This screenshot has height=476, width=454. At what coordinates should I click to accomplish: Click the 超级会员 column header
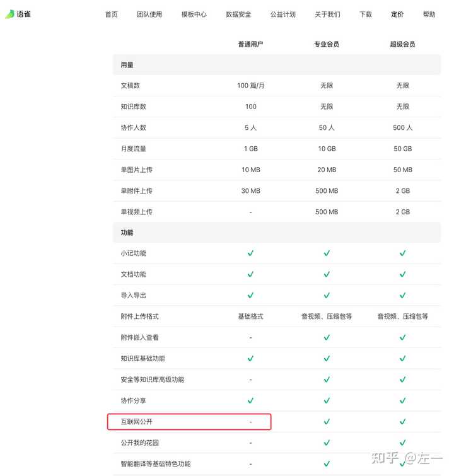[403, 44]
